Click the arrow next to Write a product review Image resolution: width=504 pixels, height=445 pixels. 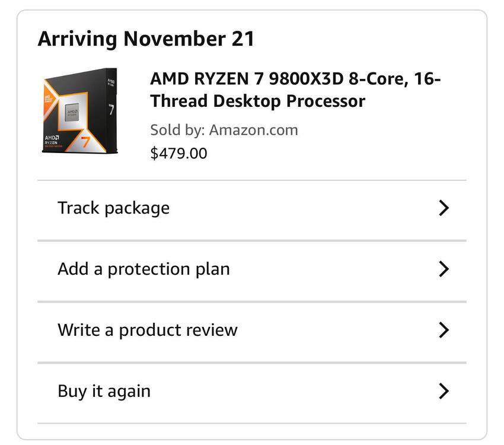click(x=444, y=330)
